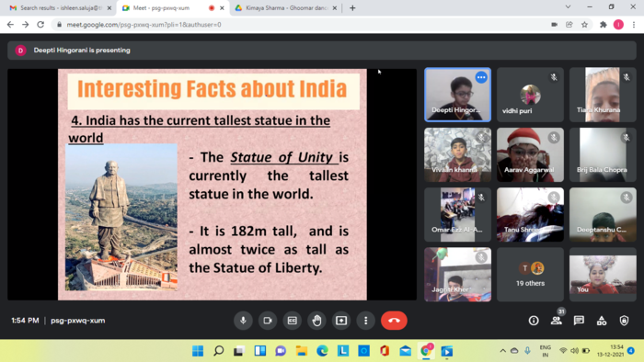Bookmark this page with star icon

click(x=584, y=25)
